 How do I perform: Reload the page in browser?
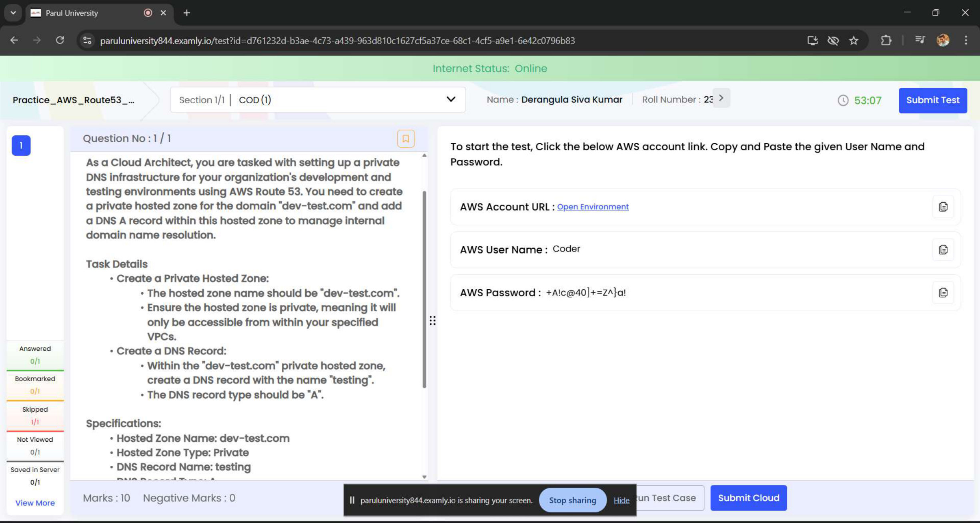60,40
